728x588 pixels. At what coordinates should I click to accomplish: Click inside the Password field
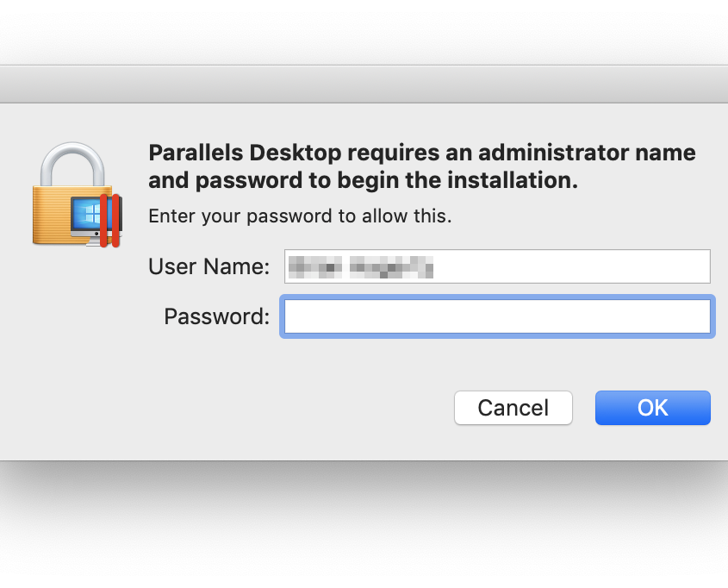496,316
